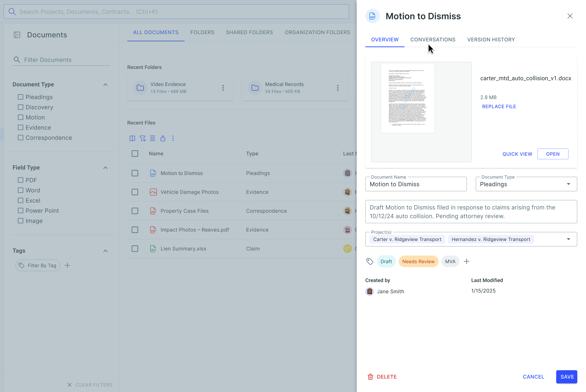Check the Pleadings document type filter
586x392 pixels.
(21, 97)
